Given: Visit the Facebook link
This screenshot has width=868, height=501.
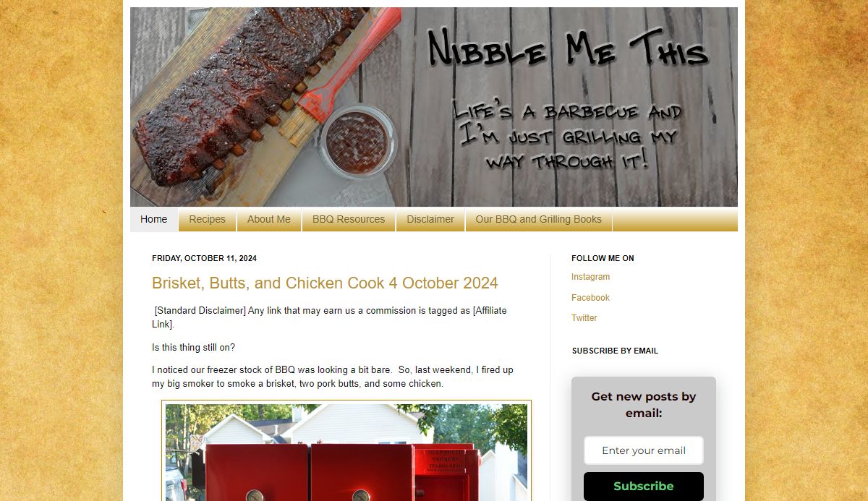Looking at the screenshot, I should coord(590,297).
